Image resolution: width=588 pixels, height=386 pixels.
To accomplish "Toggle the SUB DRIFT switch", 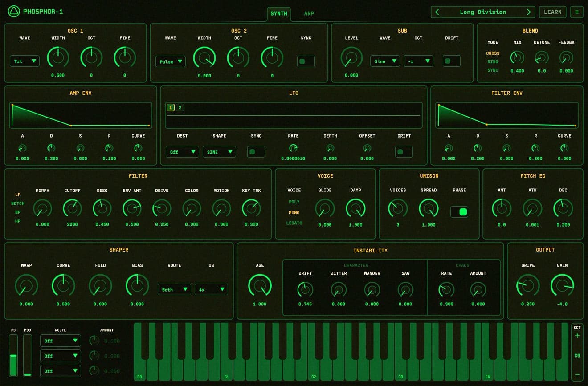I will tap(452, 61).
